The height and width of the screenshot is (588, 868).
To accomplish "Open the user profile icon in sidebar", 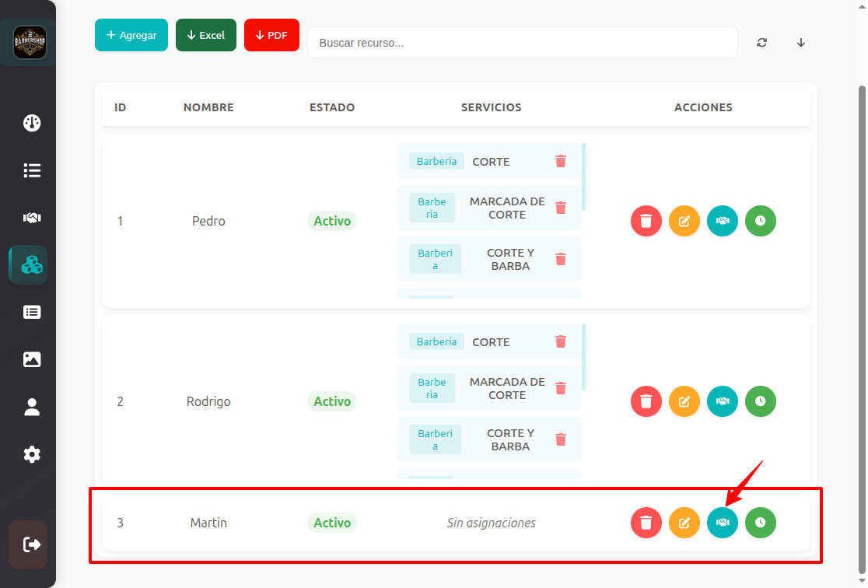I will click(x=32, y=407).
